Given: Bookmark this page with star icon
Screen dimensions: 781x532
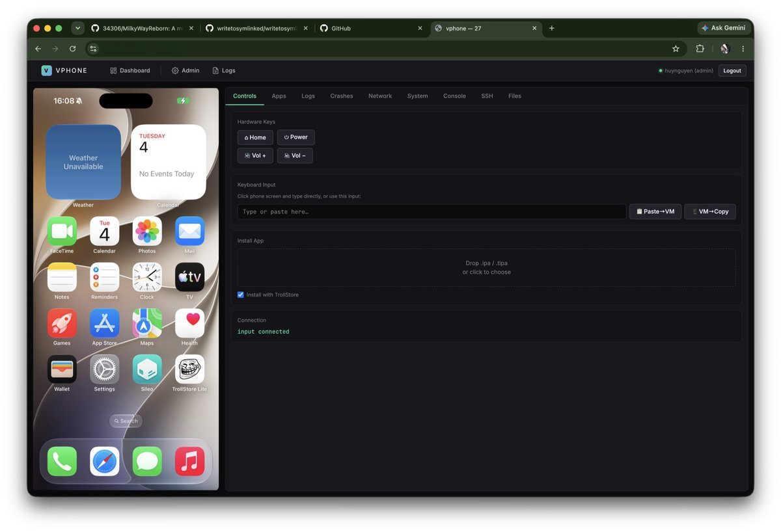Looking at the screenshot, I should (676, 49).
